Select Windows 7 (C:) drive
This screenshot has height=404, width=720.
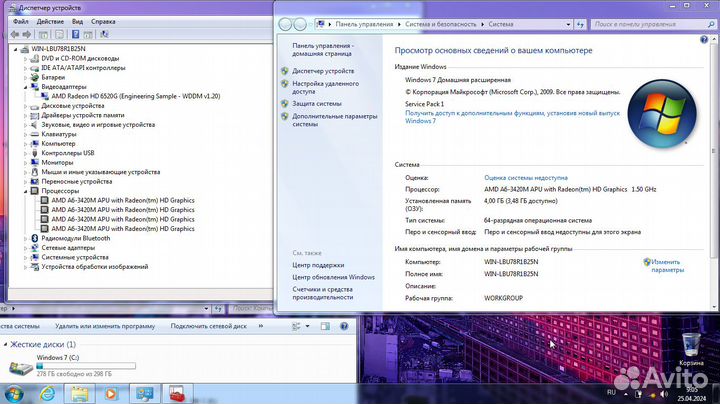click(x=72, y=365)
